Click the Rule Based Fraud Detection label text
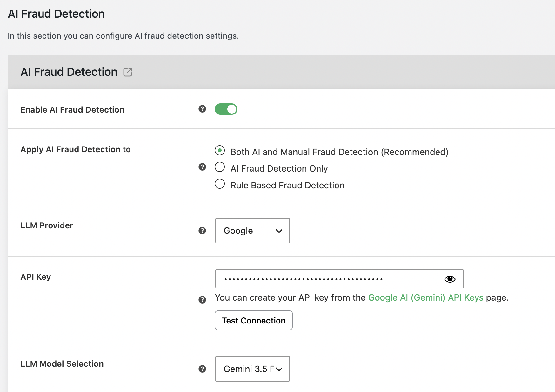Image resolution: width=555 pixels, height=392 pixels. (x=287, y=185)
